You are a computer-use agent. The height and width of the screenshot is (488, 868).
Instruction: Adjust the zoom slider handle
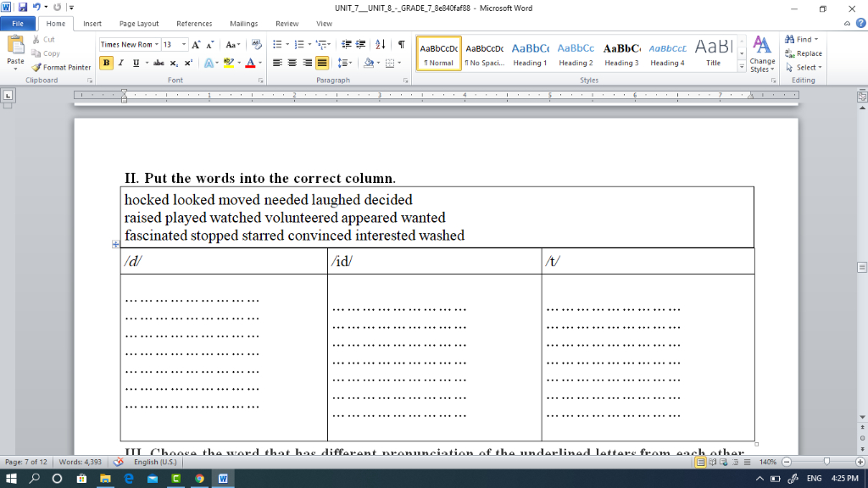coord(826,462)
